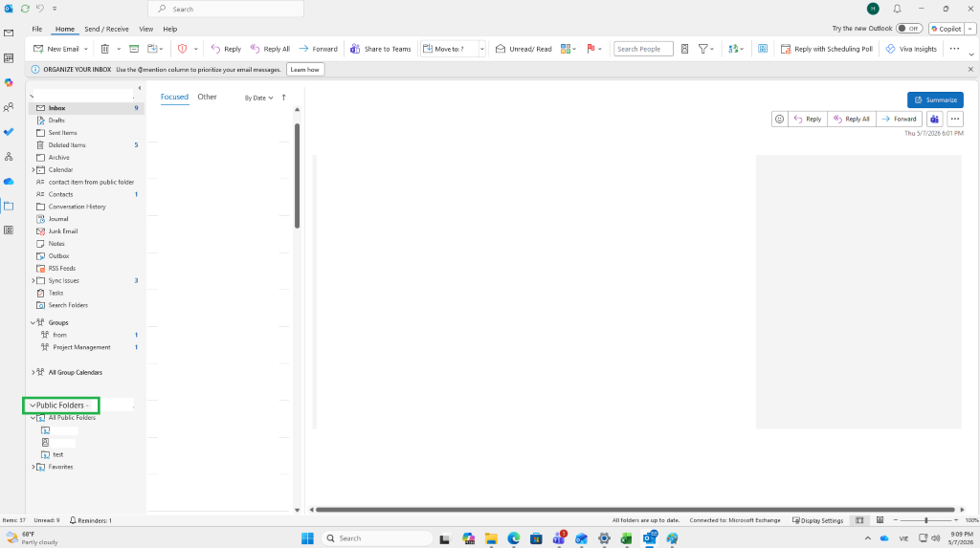Screen dimensions: 980x548
Task: Open the OneDrive cloud icon in sidebar
Action: pyautogui.click(x=9, y=181)
